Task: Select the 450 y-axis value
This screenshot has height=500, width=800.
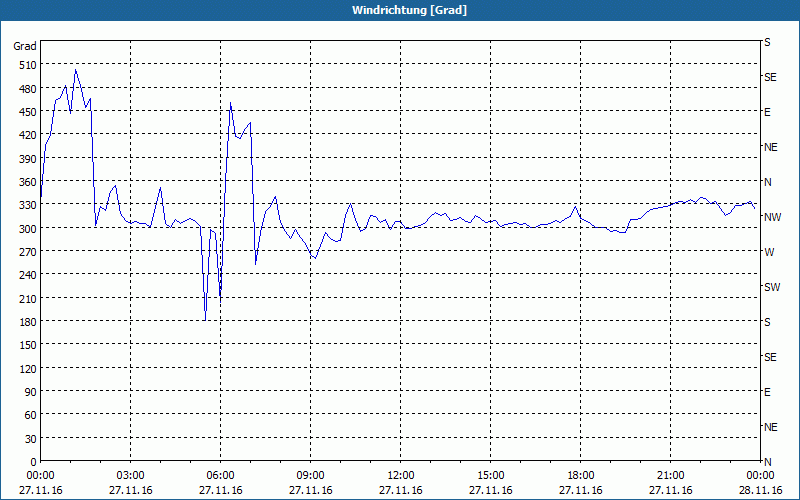Action: 28,112
